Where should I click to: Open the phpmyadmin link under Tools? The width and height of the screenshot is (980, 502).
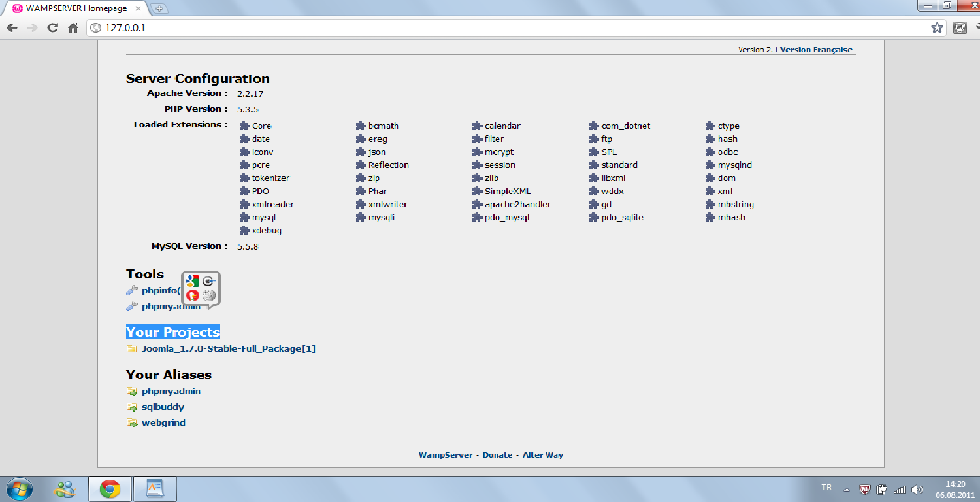171,307
